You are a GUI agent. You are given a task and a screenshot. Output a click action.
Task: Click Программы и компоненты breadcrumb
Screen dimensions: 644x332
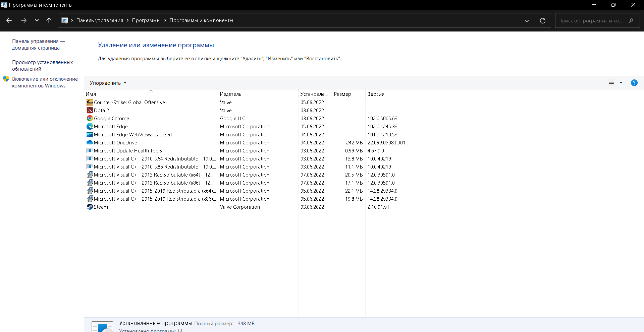tap(201, 20)
